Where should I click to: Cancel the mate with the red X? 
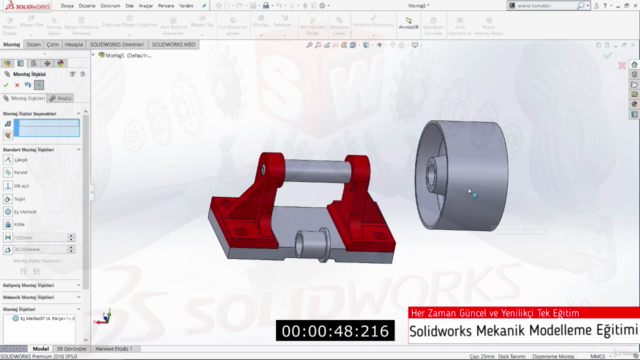point(17,85)
